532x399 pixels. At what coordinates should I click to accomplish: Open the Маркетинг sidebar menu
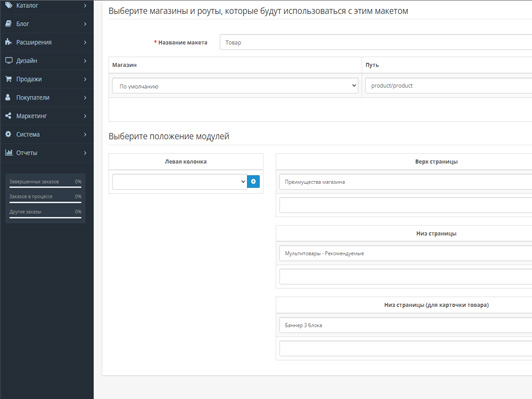click(47, 116)
